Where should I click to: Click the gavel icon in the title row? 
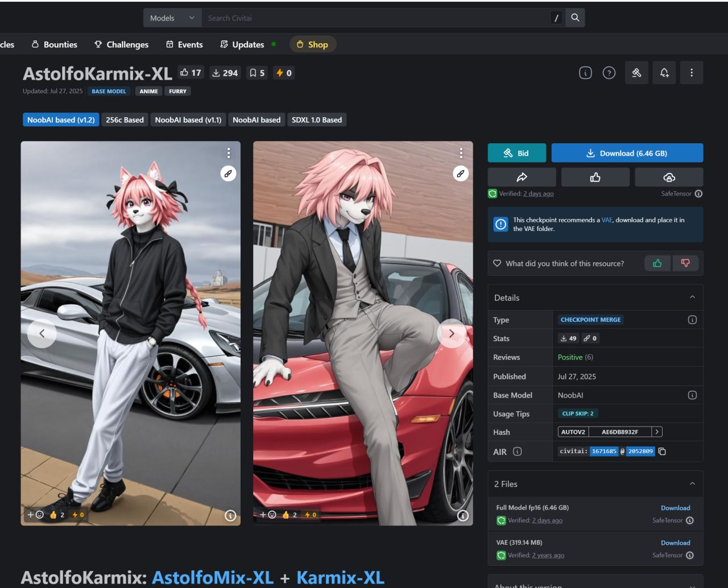click(x=636, y=73)
